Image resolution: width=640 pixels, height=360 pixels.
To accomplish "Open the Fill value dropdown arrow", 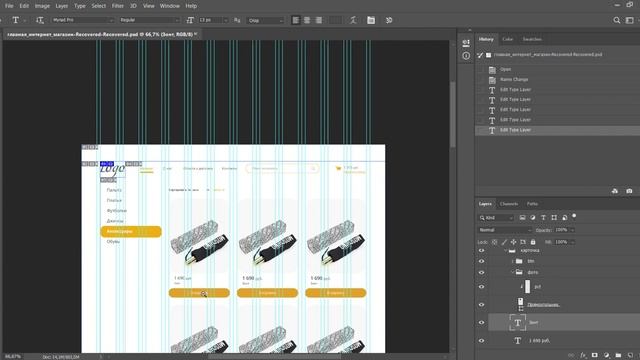I will 572,242.
